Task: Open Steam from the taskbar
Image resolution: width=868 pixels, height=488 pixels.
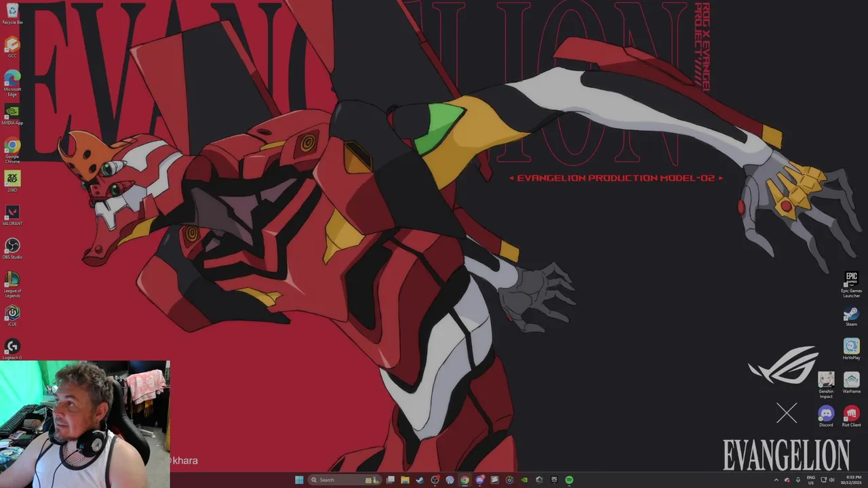Action: coord(420,480)
